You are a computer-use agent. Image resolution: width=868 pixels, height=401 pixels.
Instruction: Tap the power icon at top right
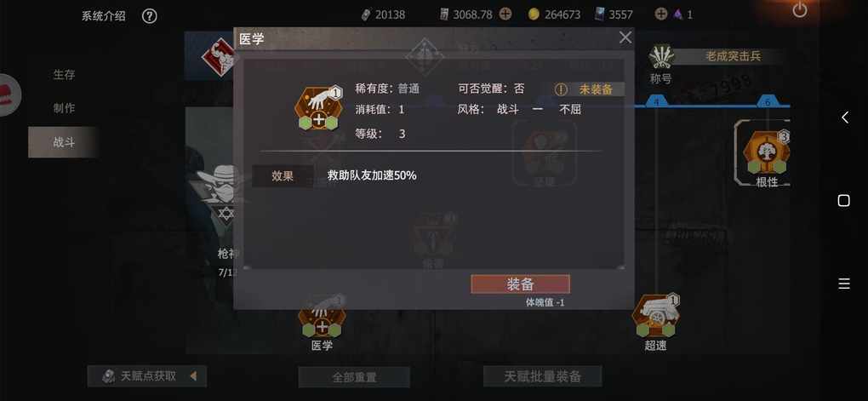coord(799,10)
